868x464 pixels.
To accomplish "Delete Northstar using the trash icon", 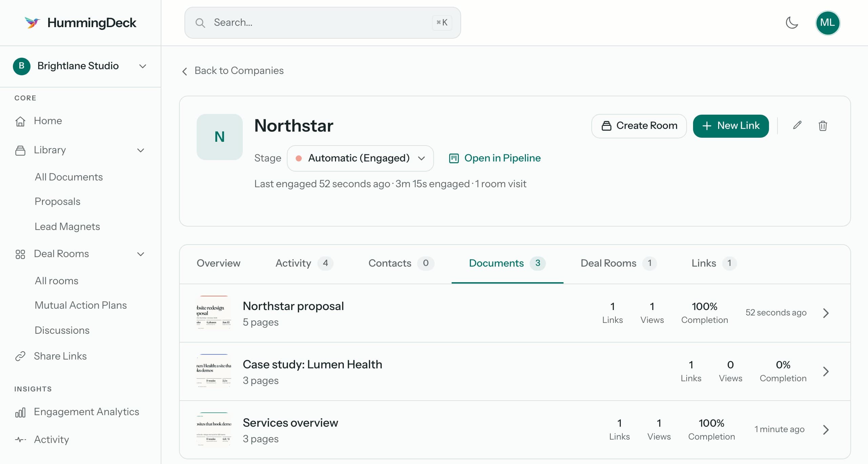I will pos(823,125).
